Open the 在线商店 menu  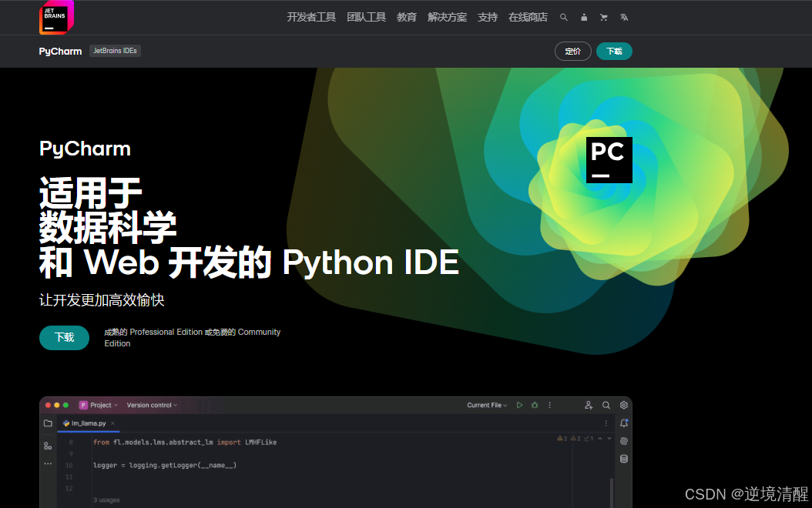point(528,17)
